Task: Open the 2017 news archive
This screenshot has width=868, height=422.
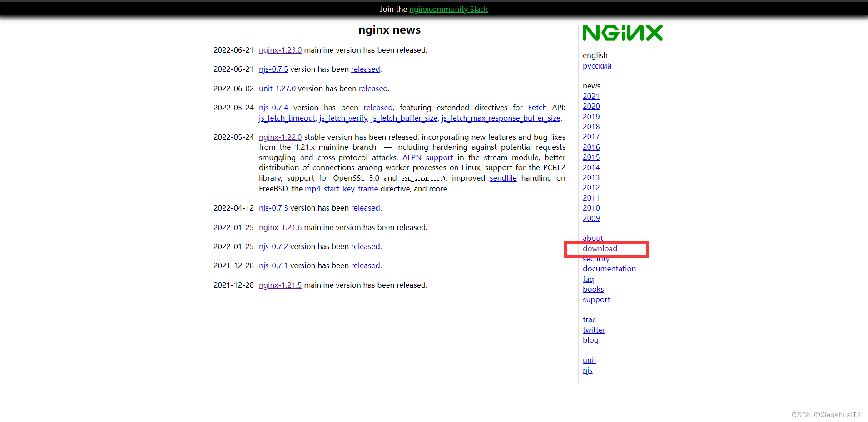Action: [x=591, y=137]
